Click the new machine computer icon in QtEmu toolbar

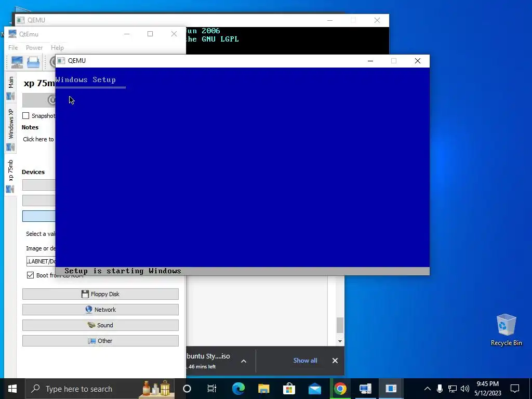tap(17, 62)
